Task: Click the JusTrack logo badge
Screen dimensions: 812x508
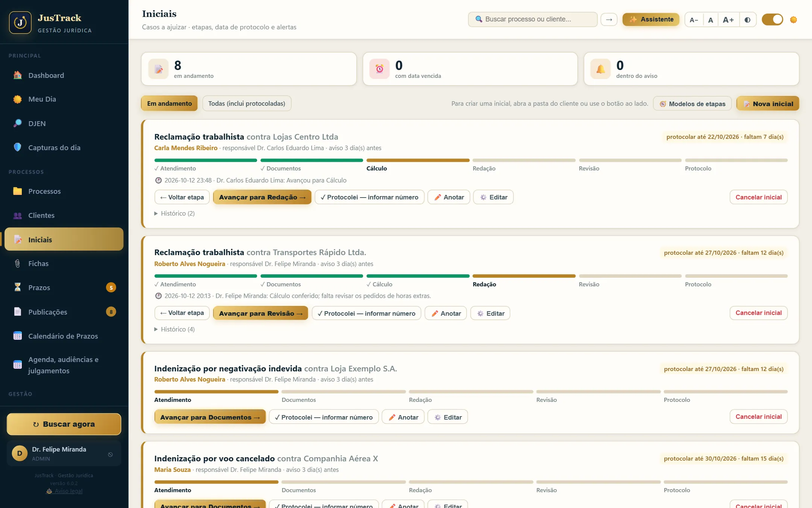Action: pos(20,23)
